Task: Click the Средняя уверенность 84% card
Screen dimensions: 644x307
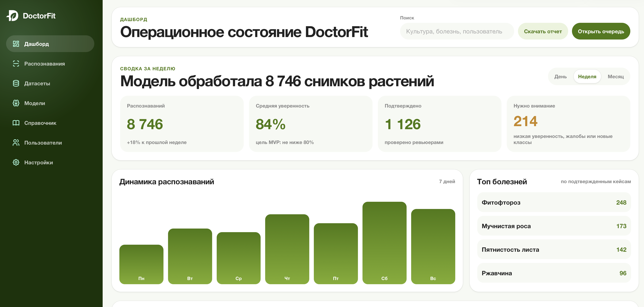Action: (x=311, y=124)
